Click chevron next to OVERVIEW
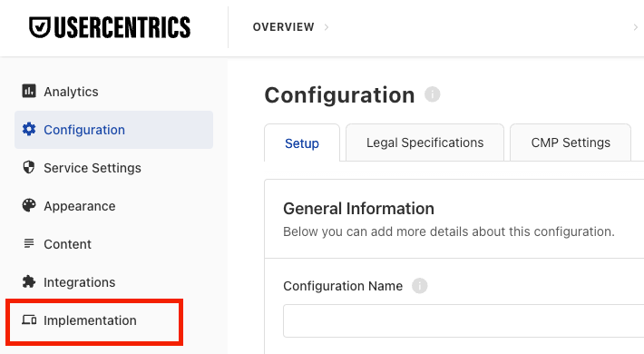 [x=327, y=27]
